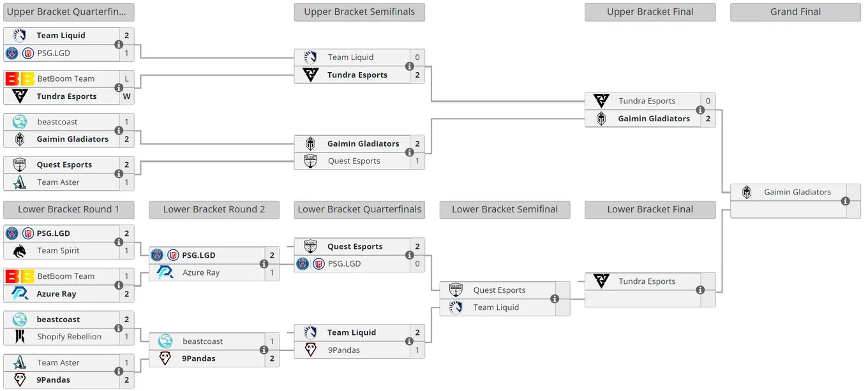Select the Grand Final header
Screen dimensions: 868x391
pyautogui.click(x=795, y=12)
